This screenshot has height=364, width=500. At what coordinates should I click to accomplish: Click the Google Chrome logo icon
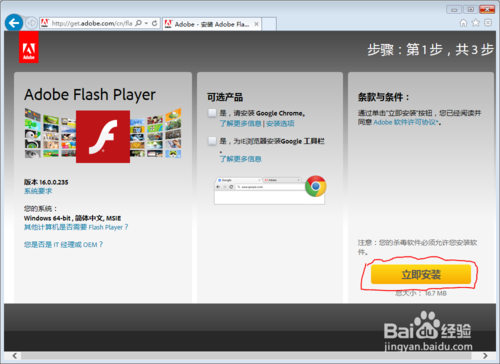315,186
